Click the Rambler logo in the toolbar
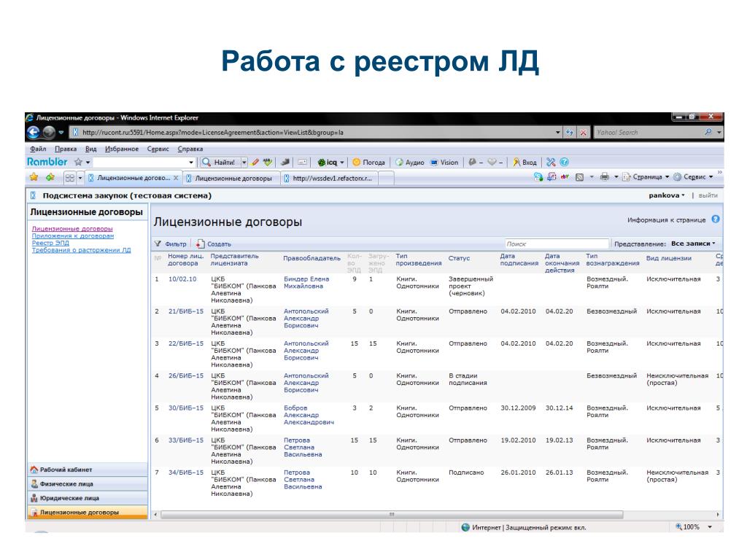 click(x=47, y=162)
